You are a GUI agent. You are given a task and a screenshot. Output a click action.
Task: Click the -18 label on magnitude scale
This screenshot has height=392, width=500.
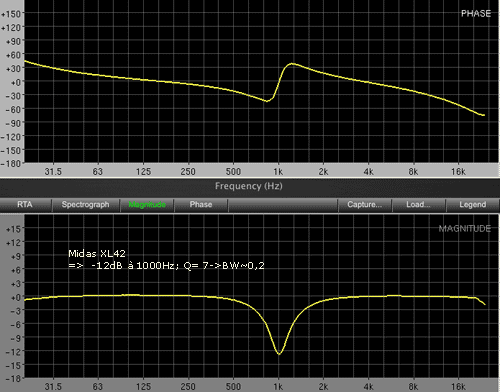(x=13, y=379)
